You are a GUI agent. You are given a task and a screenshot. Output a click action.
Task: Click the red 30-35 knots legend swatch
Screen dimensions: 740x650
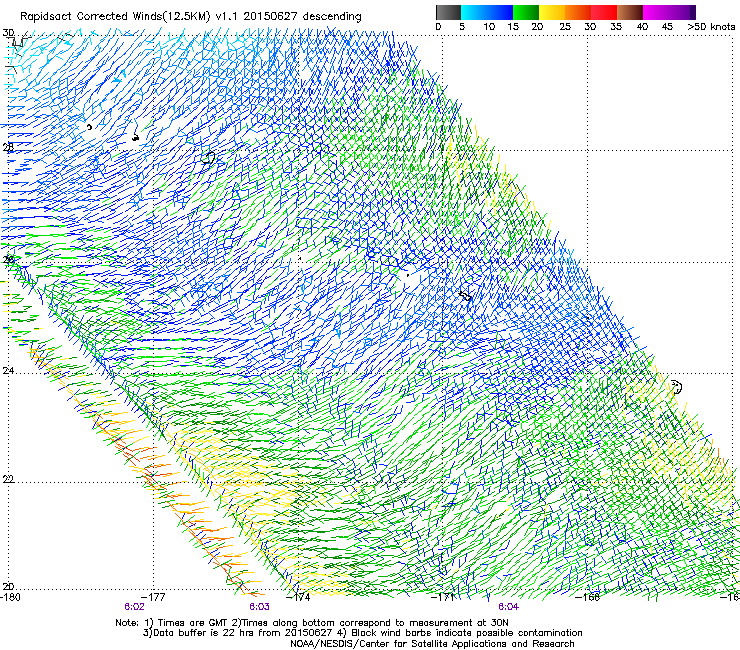click(604, 12)
